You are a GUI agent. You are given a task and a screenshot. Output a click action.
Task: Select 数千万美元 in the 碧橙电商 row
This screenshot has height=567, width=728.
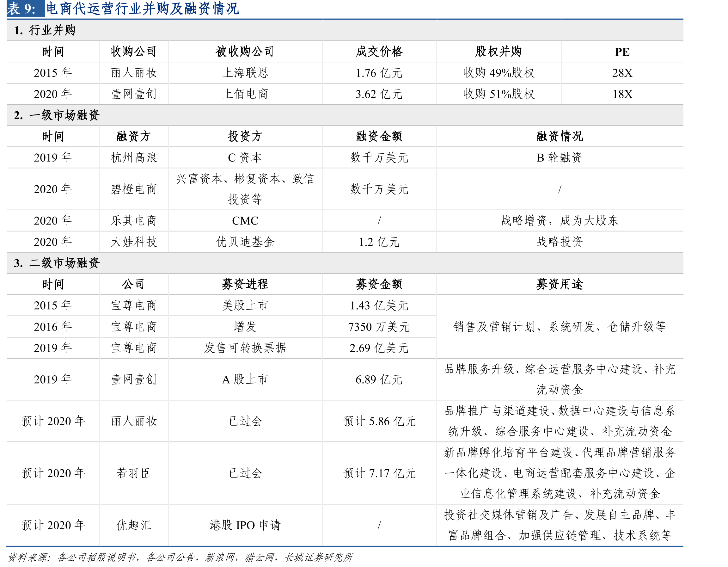pos(379,189)
